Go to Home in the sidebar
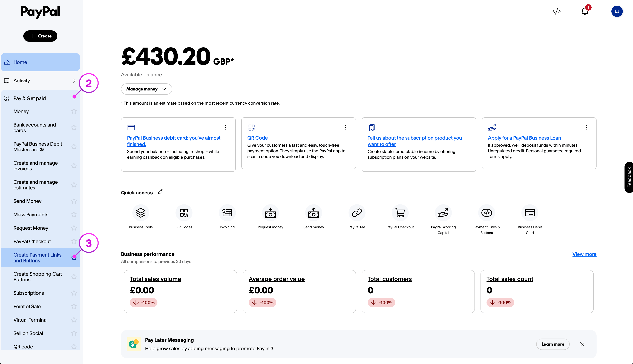 tap(40, 62)
